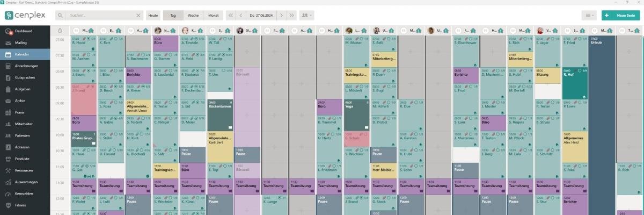Screen dimensions: 644x215
Task: Switch to Woche view tab
Action: 193,16
